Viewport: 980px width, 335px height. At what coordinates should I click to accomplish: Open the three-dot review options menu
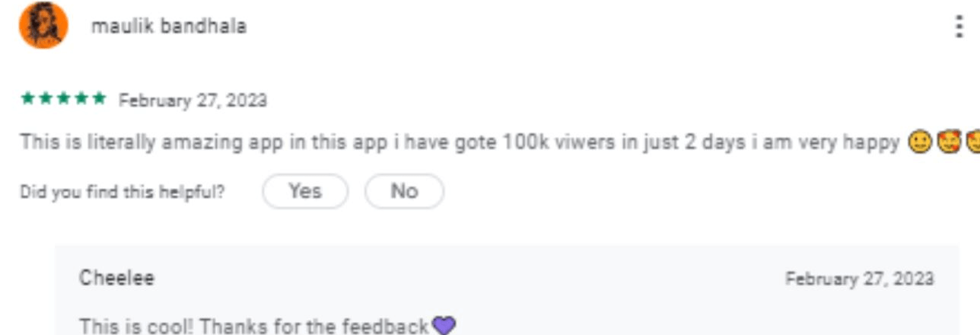pos(959,26)
